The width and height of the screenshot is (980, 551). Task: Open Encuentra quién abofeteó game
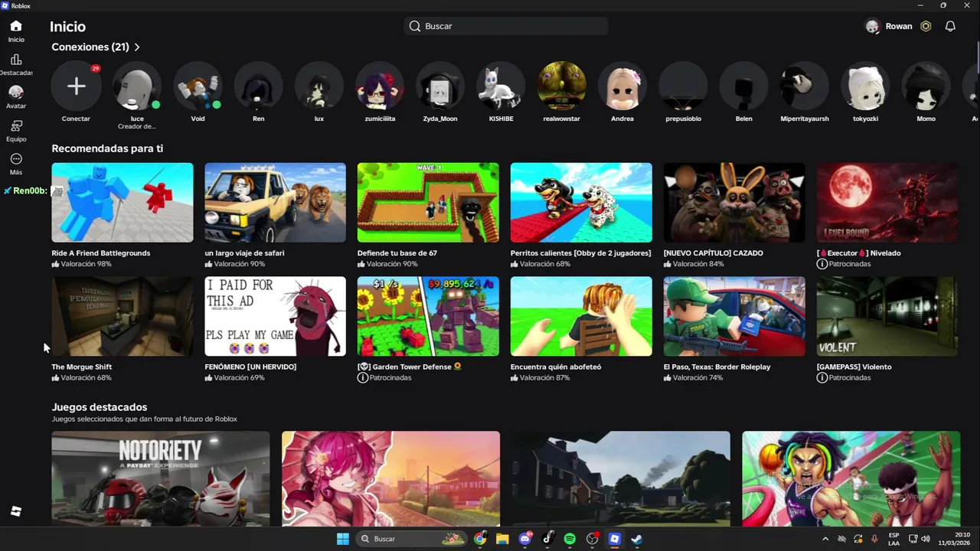point(581,316)
